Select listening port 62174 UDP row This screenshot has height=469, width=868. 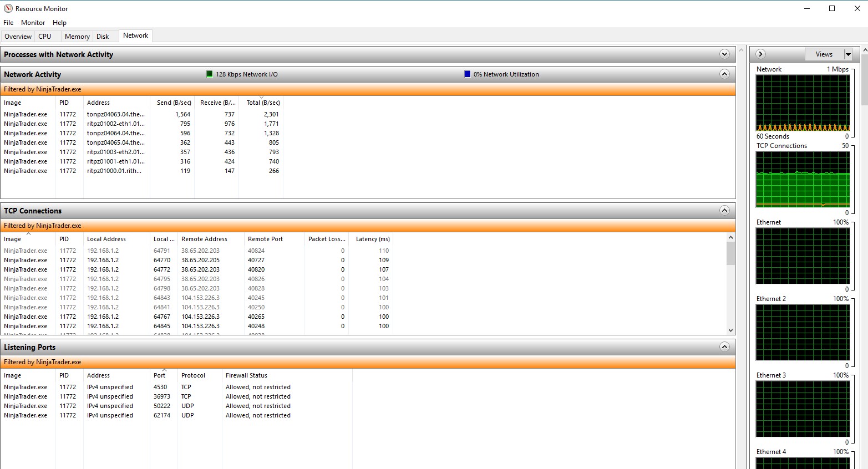[176, 415]
